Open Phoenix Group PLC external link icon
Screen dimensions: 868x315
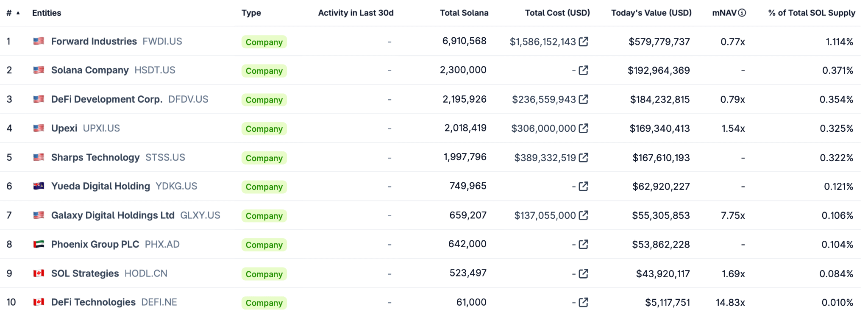[x=584, y=244]
